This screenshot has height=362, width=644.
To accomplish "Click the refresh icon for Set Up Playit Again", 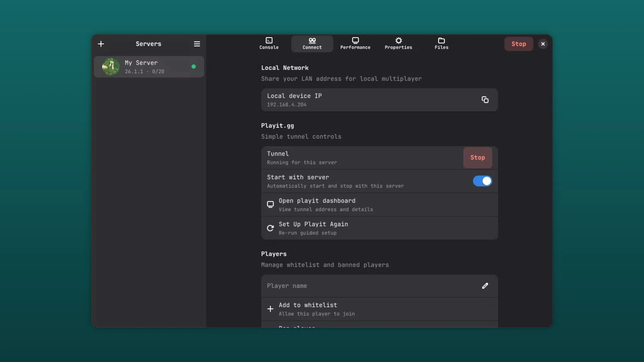I will (x=270, y=228).
